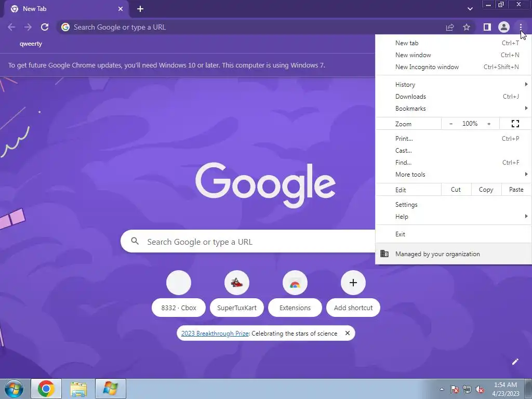This screenshot has width=532, height=399.
Task: Open the profile avatar icon
Action: (x=504, y=27)
